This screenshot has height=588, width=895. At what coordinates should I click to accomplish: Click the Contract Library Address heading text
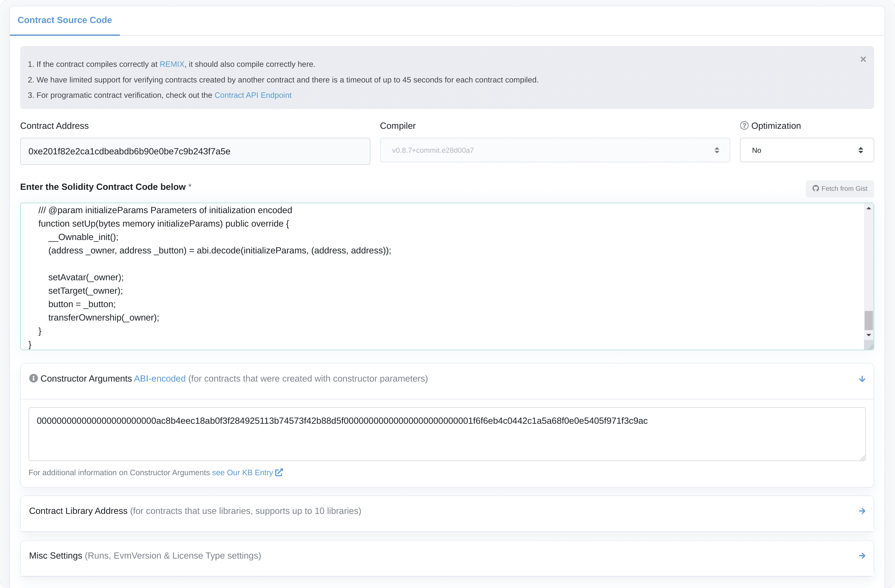[78, 511]
